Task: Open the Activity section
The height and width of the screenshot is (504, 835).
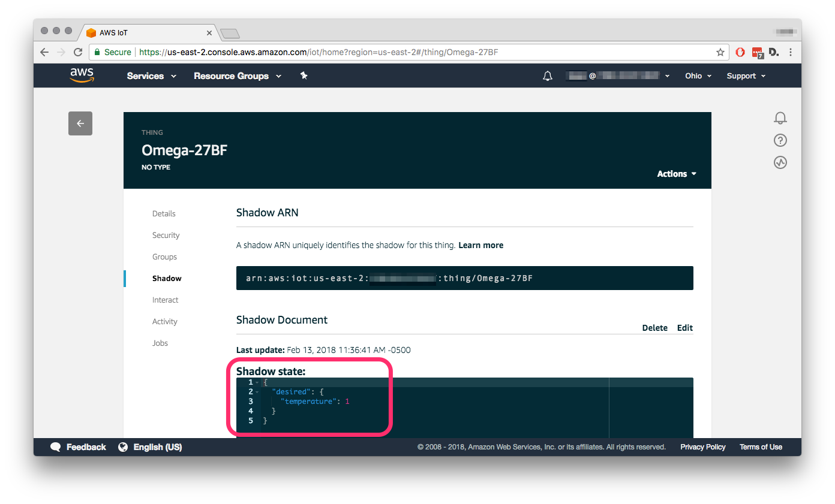Action: point(164,321)
